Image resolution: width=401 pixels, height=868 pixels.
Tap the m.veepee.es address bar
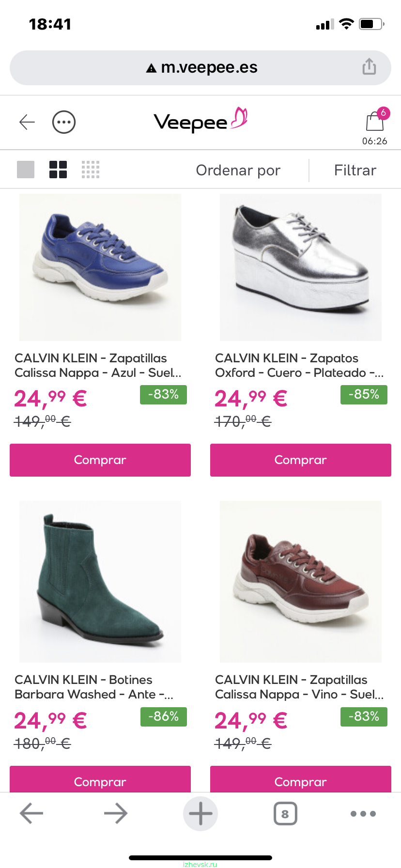(x=200, y=68)
